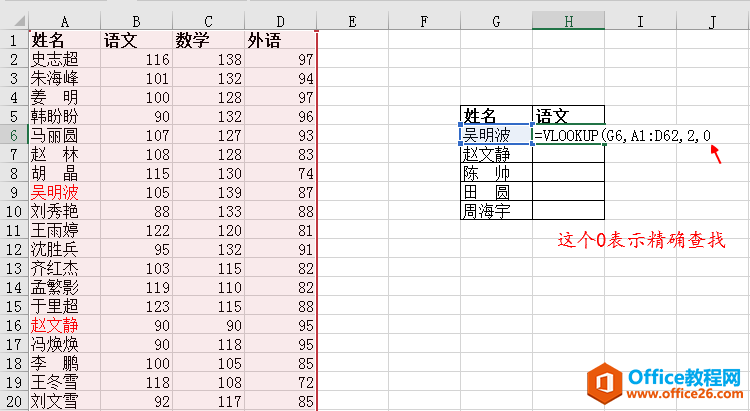Select row 16 header
750x411 pixels.
(14, 325)
